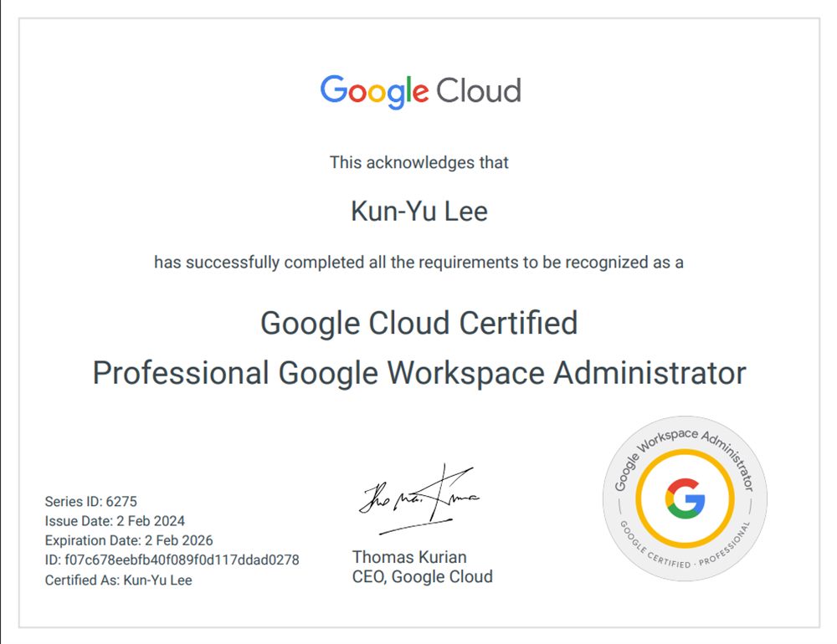Viewport: 837px width, 644px height.
Task: Click the Google Workspace Administrator badge
Action: (685, 498)
